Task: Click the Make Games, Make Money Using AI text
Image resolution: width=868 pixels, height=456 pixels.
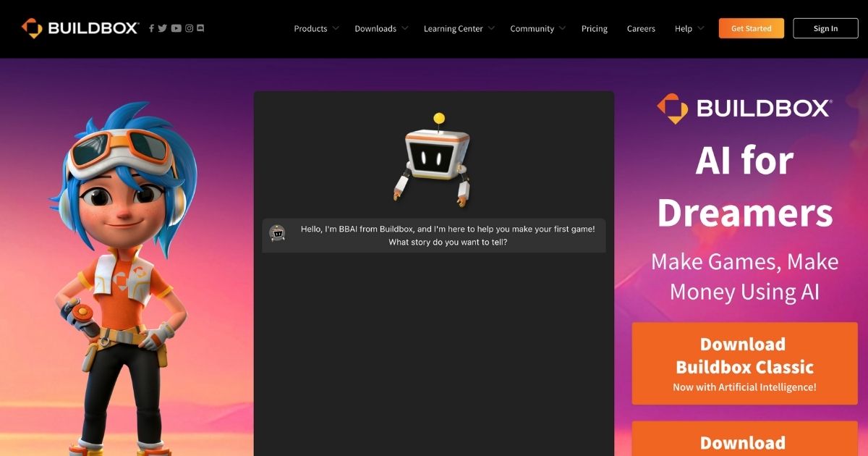Action: click(744, 276)
